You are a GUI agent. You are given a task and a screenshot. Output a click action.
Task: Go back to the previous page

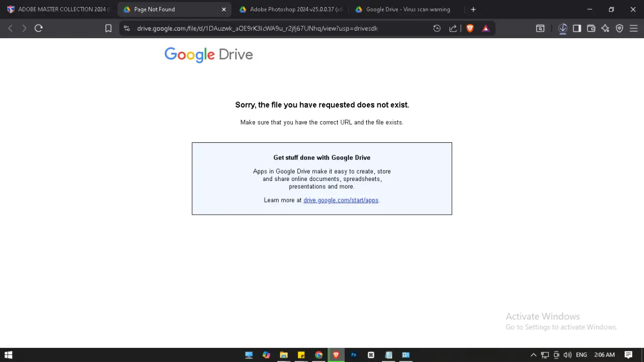coord(10,29)
